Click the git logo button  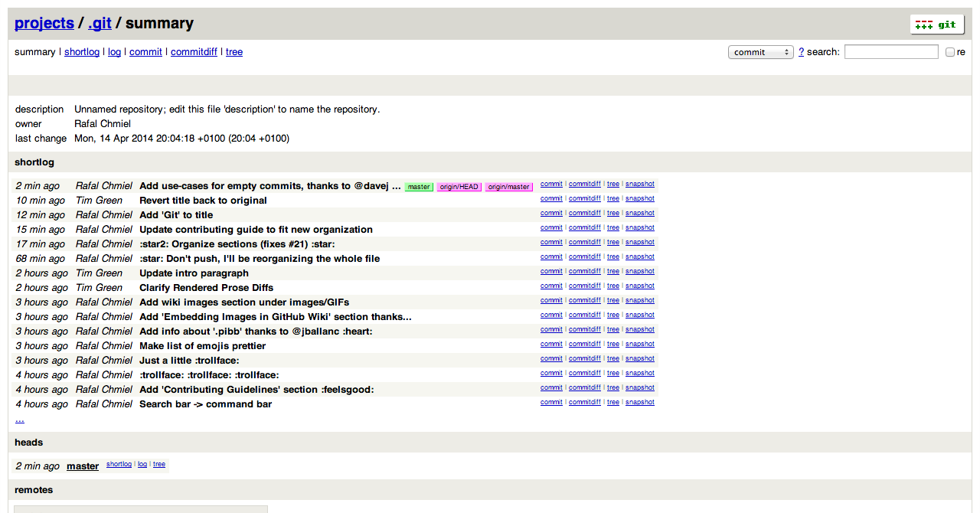936,24
